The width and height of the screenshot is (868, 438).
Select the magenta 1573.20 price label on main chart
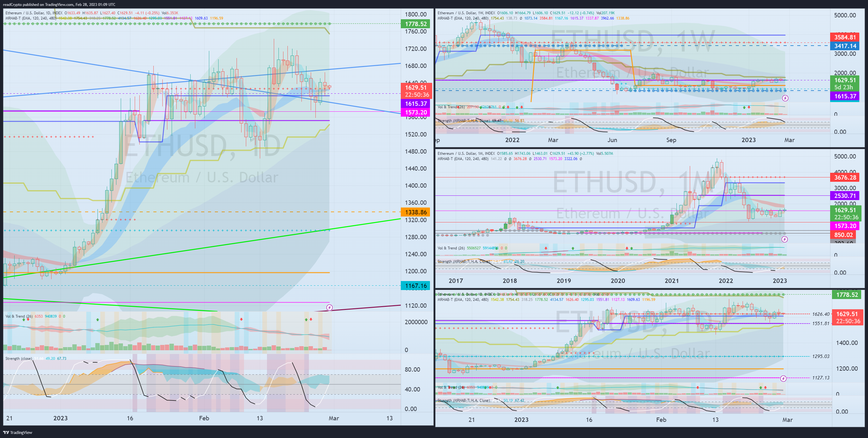click(415, 112)
